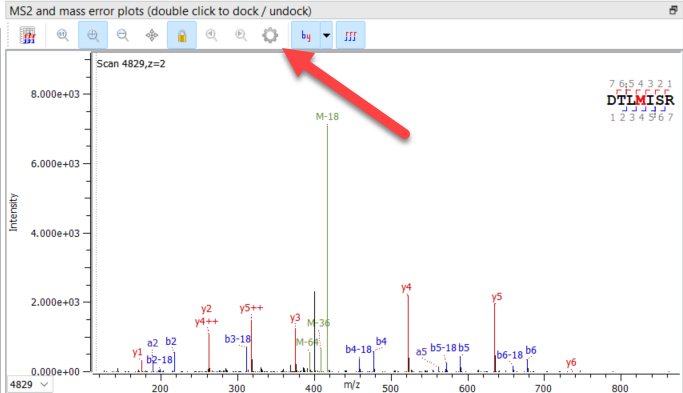
Task: Toggle the peak annotation display icon
Action: [x=351, y=35]
